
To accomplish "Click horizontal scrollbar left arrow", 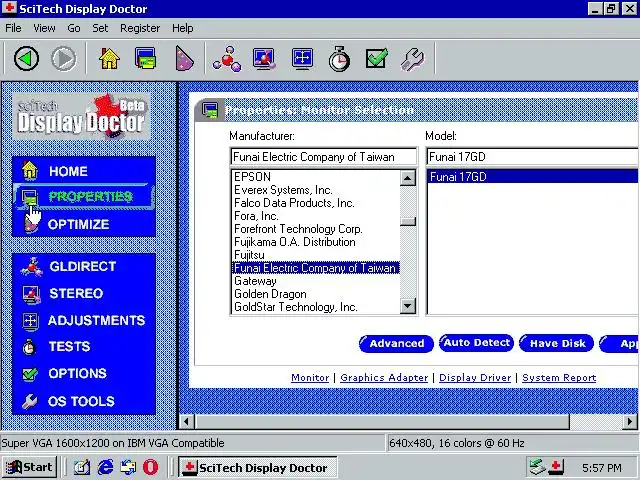I will pyautogui.click(x=187, y=421).
